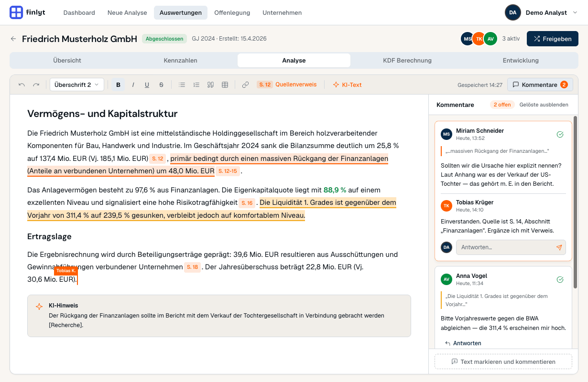The image size is (588, 382).
Task: Switch to the Übersicht tab
Action: 67,60
